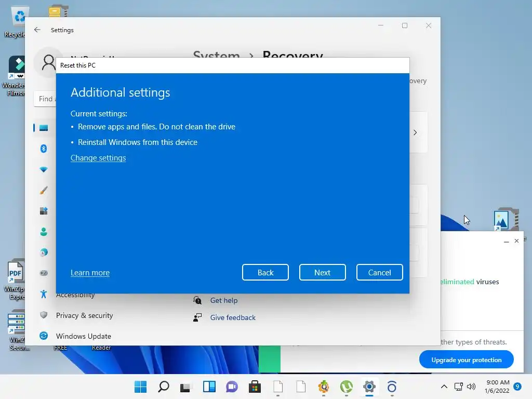This screenshot has height=399, width=532.
Task: Open the clock and date panel
Action: point(497,387)
